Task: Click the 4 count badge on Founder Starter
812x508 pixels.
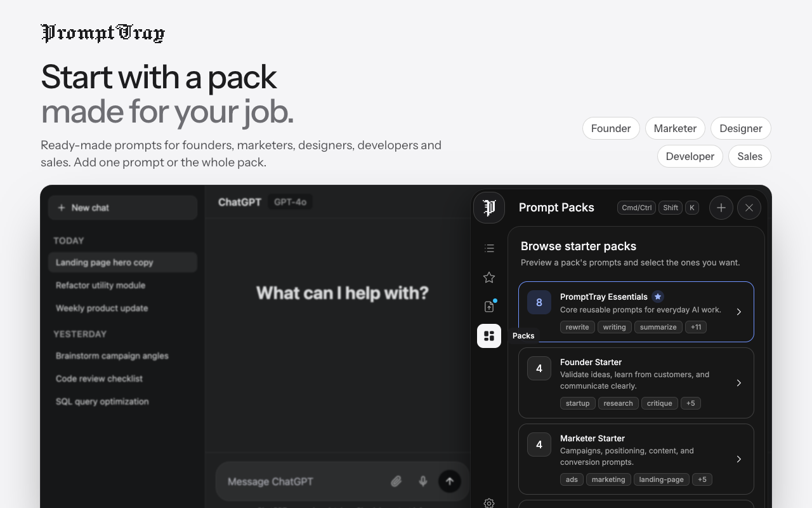Action: pos(539,368)
